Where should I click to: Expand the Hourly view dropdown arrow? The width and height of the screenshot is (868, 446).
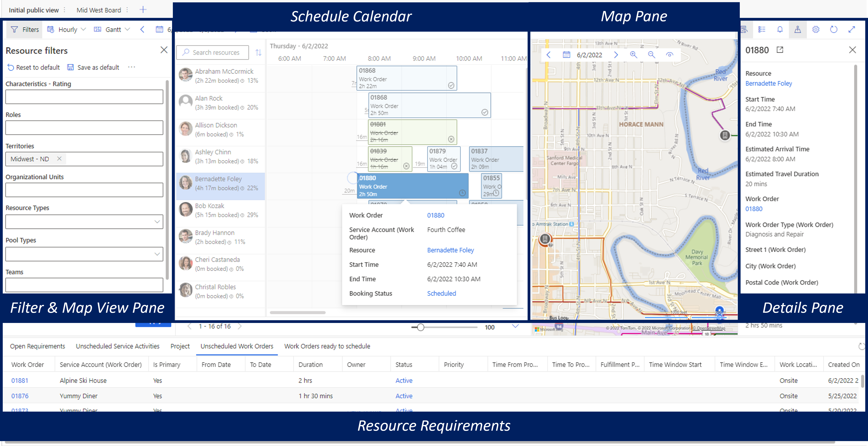(84, 30)
